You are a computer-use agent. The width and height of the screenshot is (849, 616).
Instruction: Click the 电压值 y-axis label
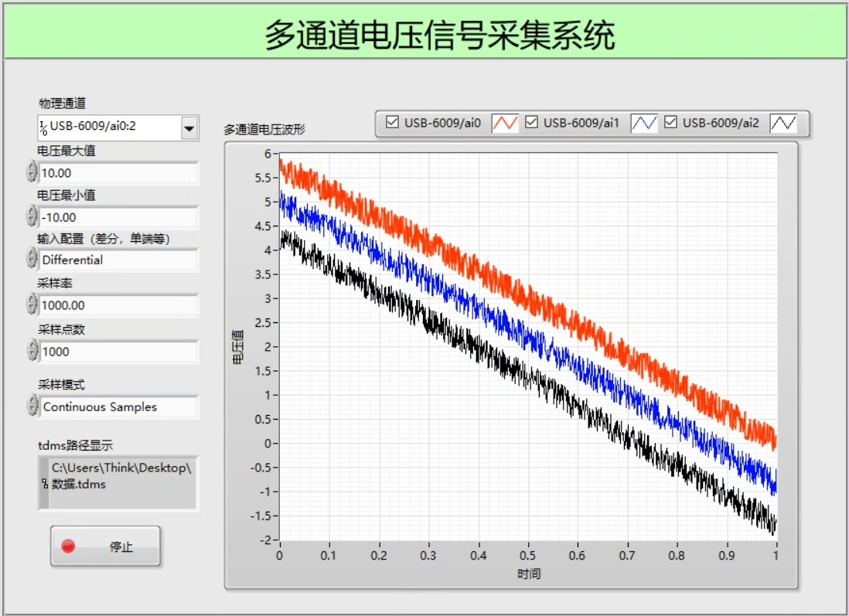[237, 347]
